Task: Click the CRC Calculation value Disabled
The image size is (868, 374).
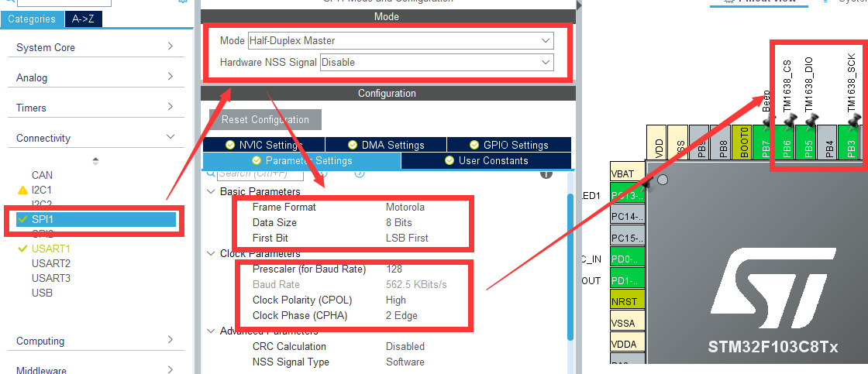Action: pyautogui.click(x=405, y=346)
